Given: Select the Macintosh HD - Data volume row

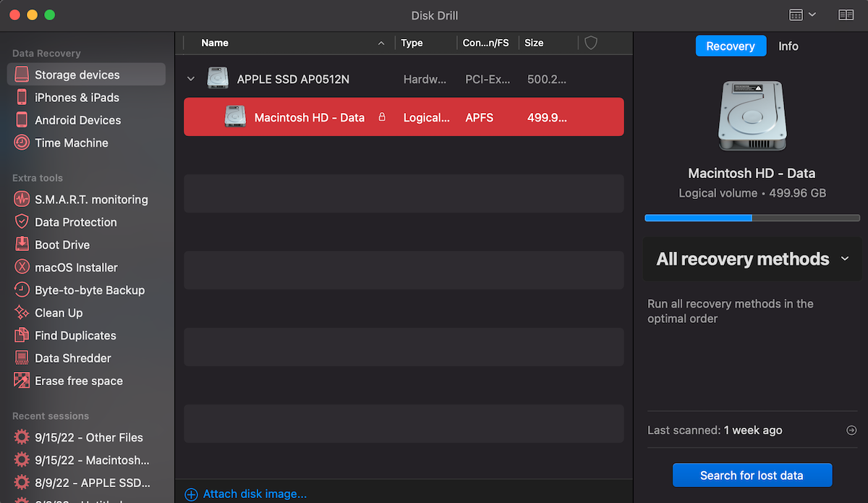Looking at the screenshot, I should click(x=404, y=117).
